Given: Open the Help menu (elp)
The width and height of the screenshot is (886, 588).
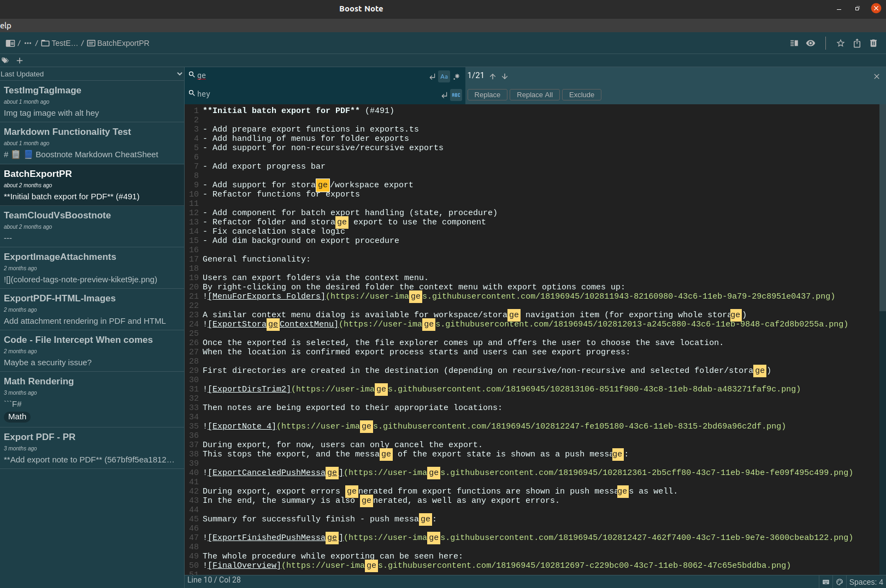Looking at the screenshot, I should (5, 26).
